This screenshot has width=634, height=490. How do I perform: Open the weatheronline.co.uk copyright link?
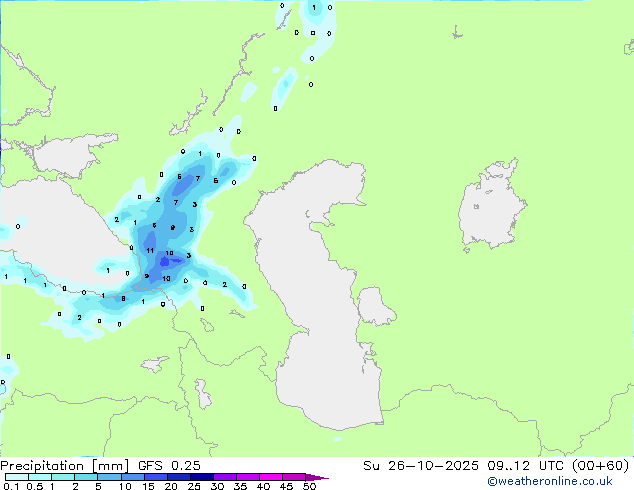(550, 482)
